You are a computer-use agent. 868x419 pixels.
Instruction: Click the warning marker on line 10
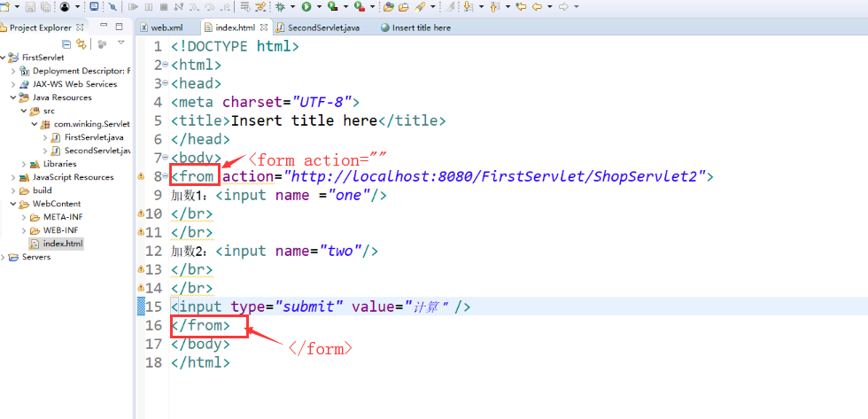tap(141, 213)
